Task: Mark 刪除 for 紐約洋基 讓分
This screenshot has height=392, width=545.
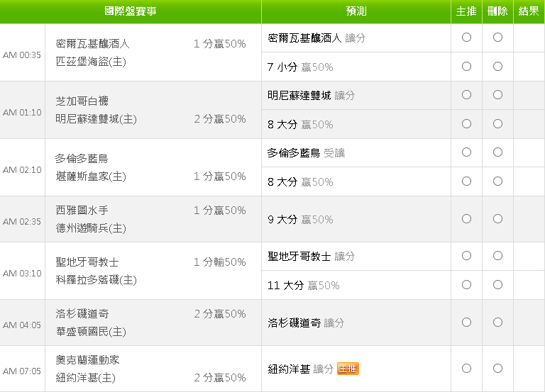Action: coord(497,369)
